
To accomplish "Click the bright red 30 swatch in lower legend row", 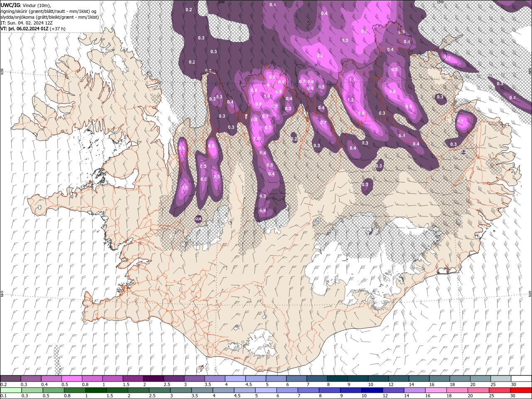I will (x=521, y=390).
